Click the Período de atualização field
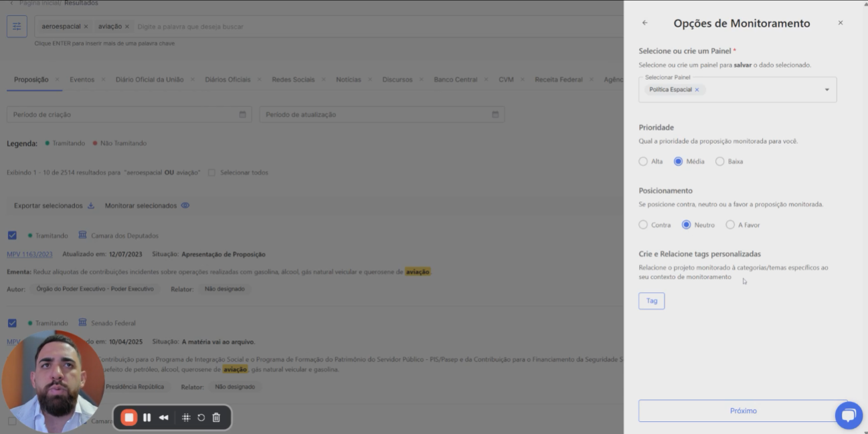 click(382, 114)
